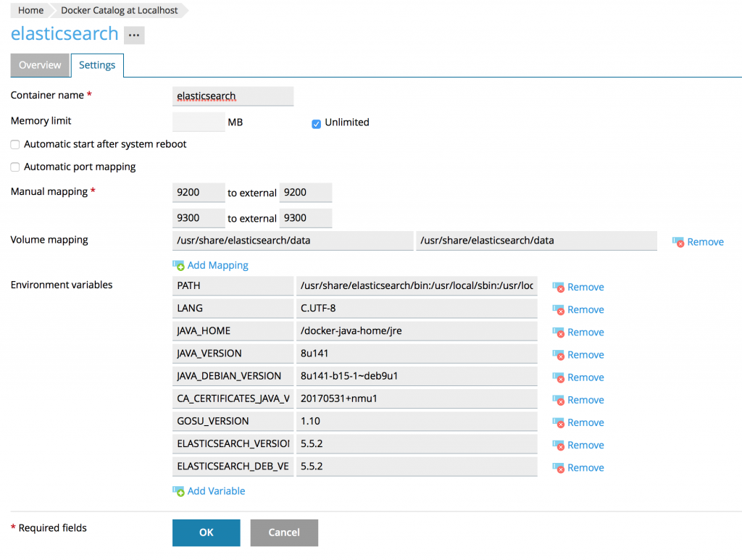
Task: Click Remove link for JAVA_HOME variable
Action: coord(585,333)
